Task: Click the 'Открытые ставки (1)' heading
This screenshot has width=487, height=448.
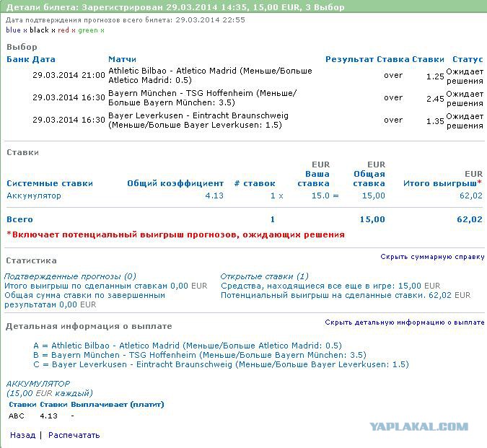Action: [264, 276]
